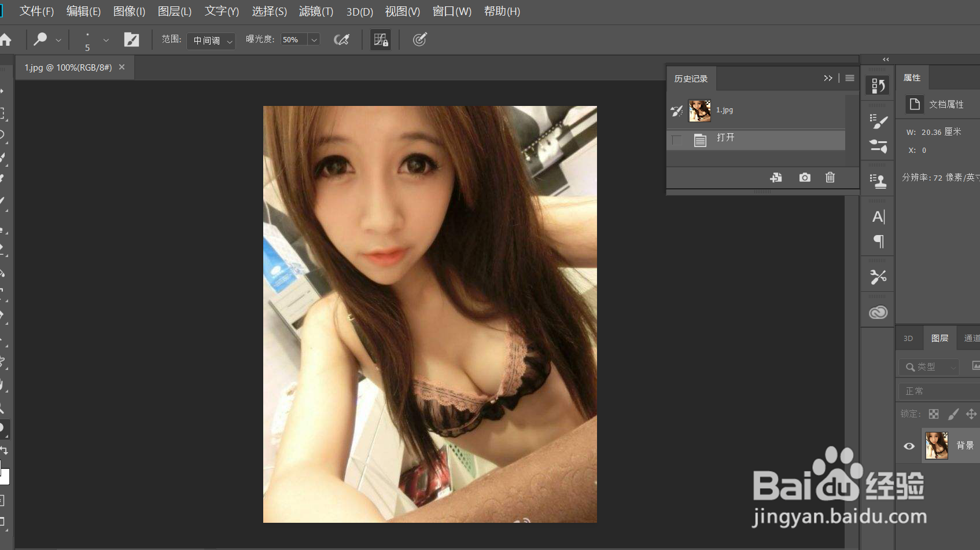Delete current history state trash icon
Image resolution: width=980 pixels, height=550 pixels.
pyautogui.click(x=830, y=178)
